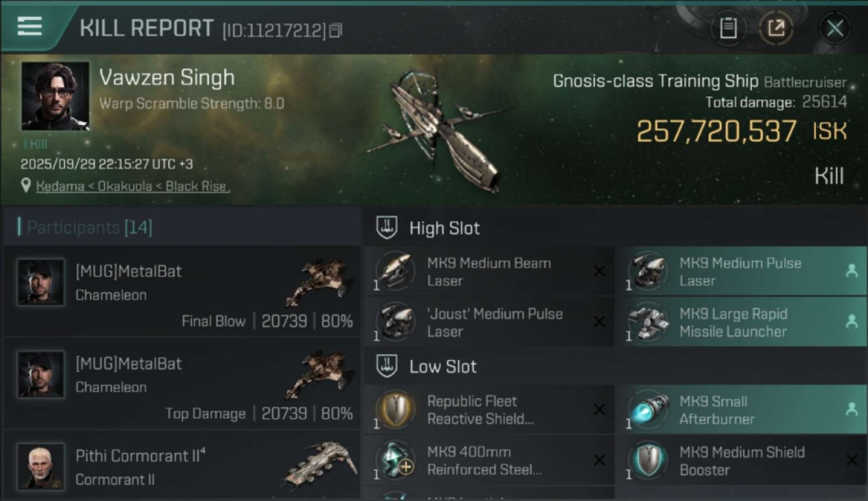The image size is (868, 501).
Task: Click the High Slot section icon
Action: tap(387, 228)
